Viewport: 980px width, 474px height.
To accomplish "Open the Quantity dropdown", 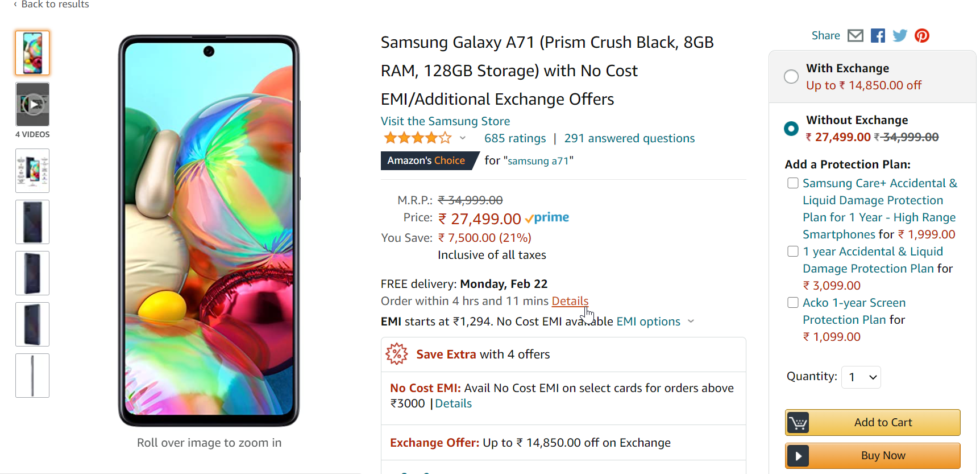I will click(x=861, y=377).
